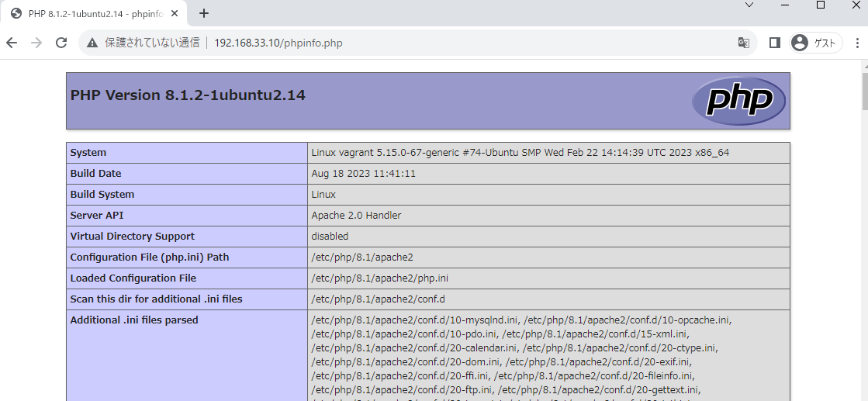Click the scrollbar up arrow
Screen dimensions: 868x401
tap(865, 65)
